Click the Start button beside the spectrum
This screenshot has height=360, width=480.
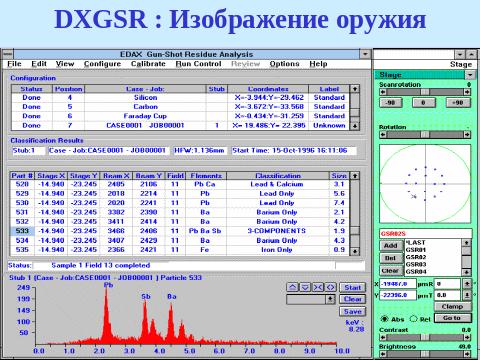[x=352, y=287]
